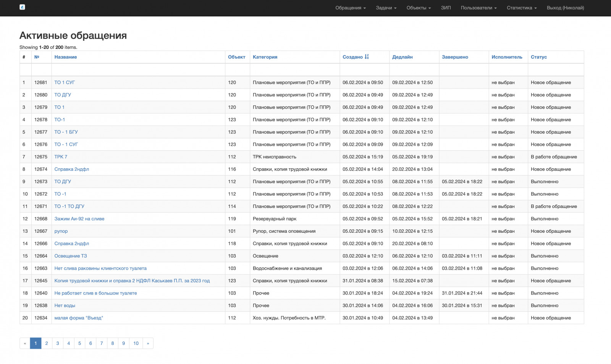The height and width of the screenshot is (364, 611).
Task: Jump to page 10 of results
Action: 136,343
